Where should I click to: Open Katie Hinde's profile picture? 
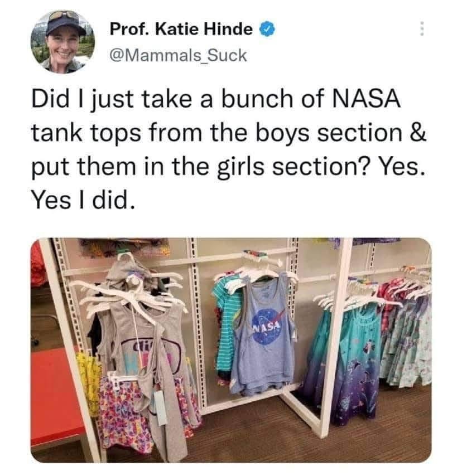pos(62,42)
